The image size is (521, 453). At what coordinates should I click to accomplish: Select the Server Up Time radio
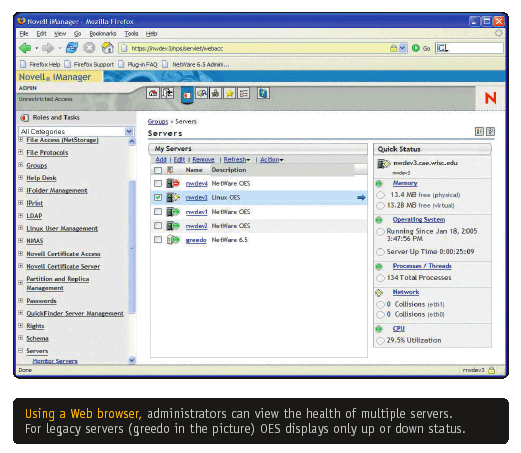pyautogui.click(x=380, y=252)
